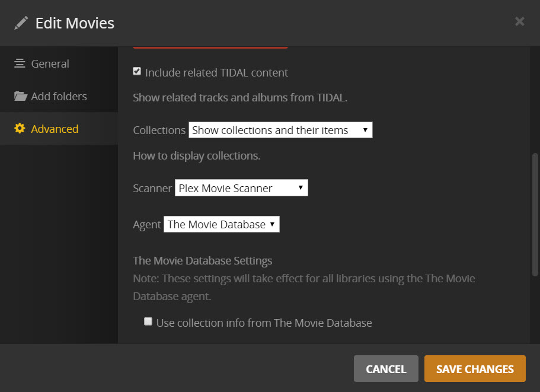Click Save Changes button
This screenshot has width=540, height=392.
[475, 369]
